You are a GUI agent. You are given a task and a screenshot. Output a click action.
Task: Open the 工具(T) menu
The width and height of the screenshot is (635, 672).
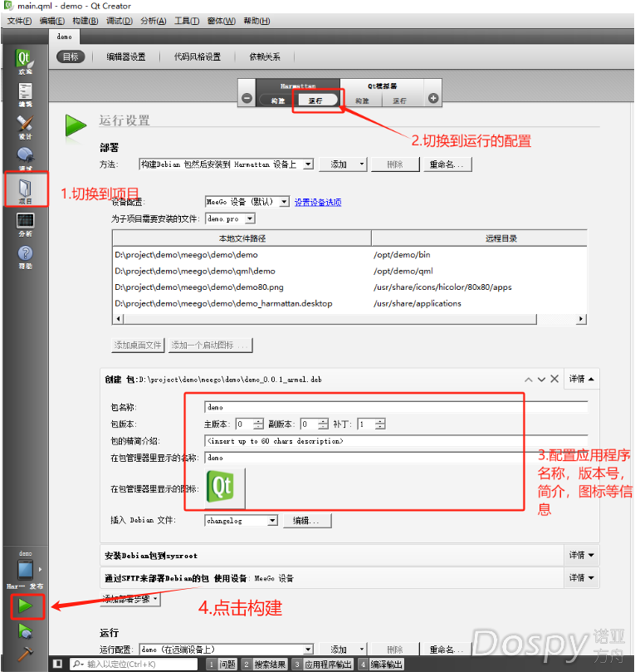click(187, 21)
